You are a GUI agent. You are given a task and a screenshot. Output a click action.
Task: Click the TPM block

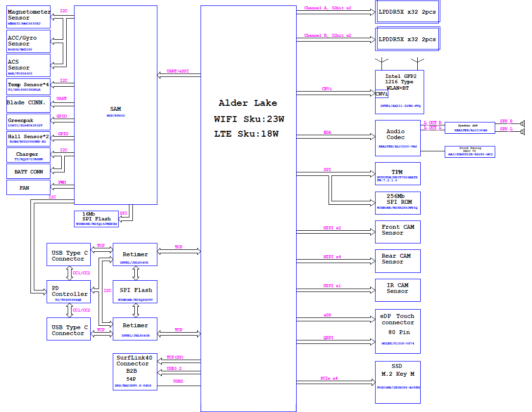(x=398, y=173)
